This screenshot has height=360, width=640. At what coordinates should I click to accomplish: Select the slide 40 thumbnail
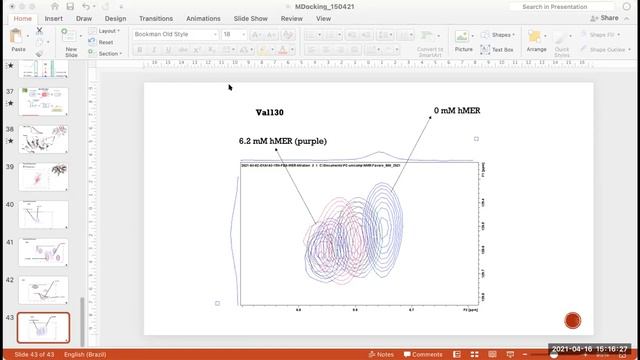click(43, 215)
